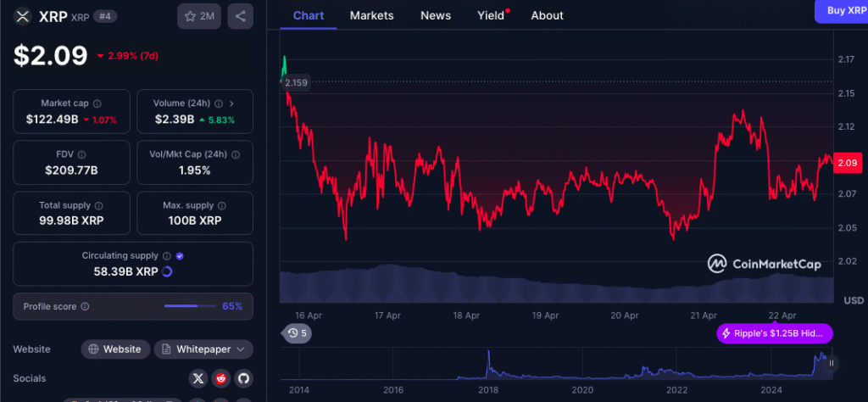
Task: Click the 2.159 reference price label
Action: coord(296,82)
